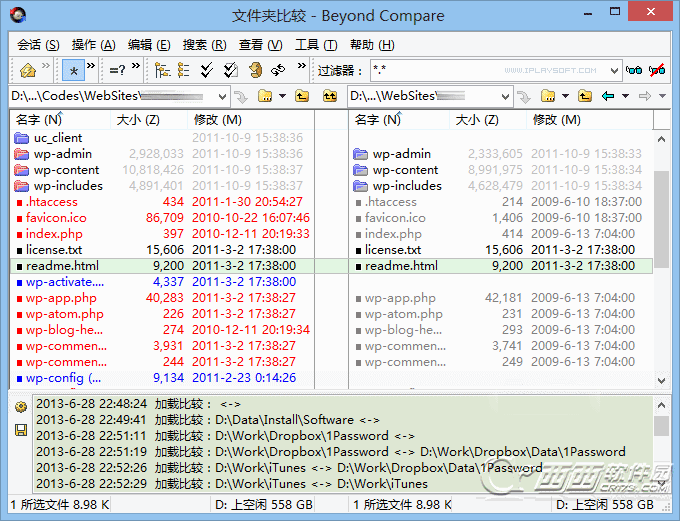Click the Select All double-checkmark icon
The image size is (680, 521).
click(207, 70)
